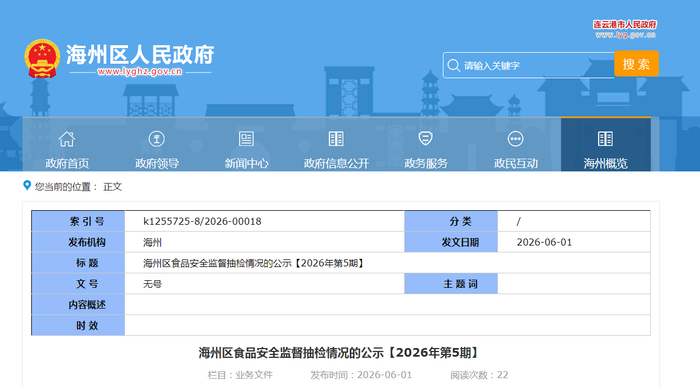The width and height of the screenshot is (700, 388).
Task: Click the chat bubble icon above 政民互动
Action: (x=516, y=139)
